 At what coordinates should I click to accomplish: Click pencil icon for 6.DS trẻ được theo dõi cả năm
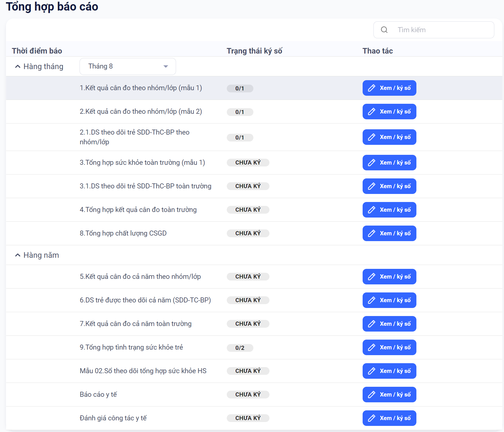(x=371, y=300)
